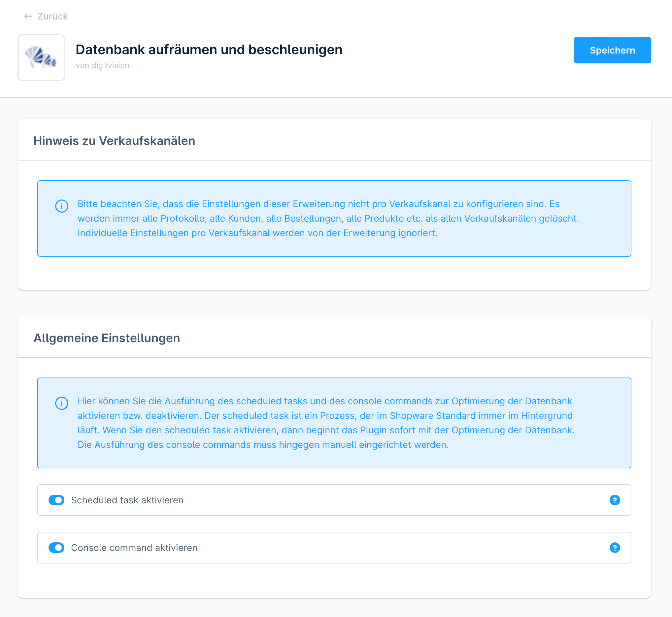Screen dimensions: 672x617
Task: Open help tooltip for Scheduled task aktivieren
Action: point(615,500)
